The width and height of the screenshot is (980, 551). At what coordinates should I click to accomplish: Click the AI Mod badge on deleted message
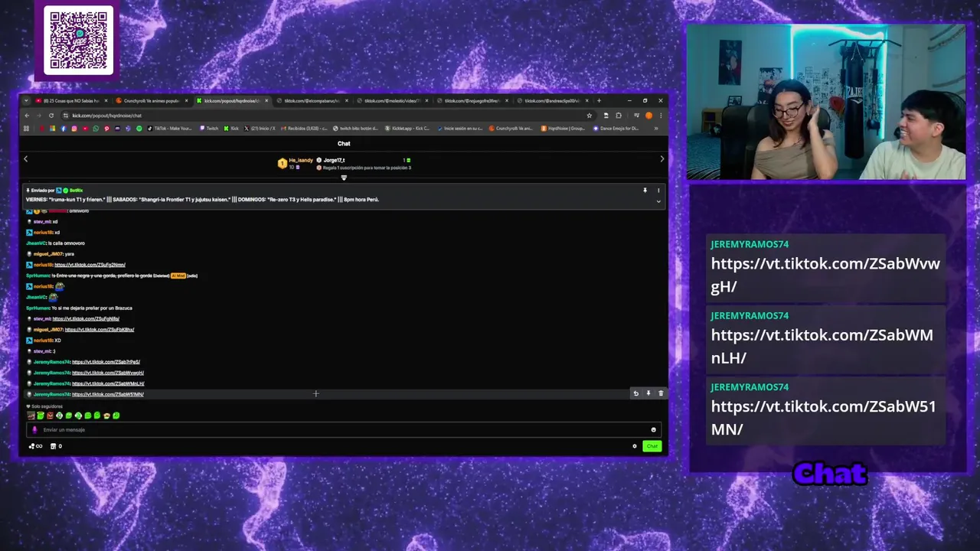coord(178,275)
